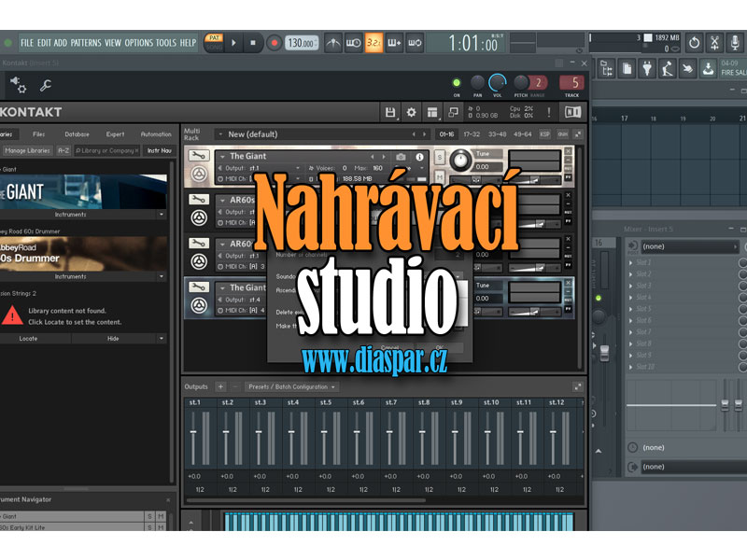The width and height of the screenshot is (747, 560).
Task: Expand the Instruments dropdown under The Giant library
Action: tap(160, 214)
